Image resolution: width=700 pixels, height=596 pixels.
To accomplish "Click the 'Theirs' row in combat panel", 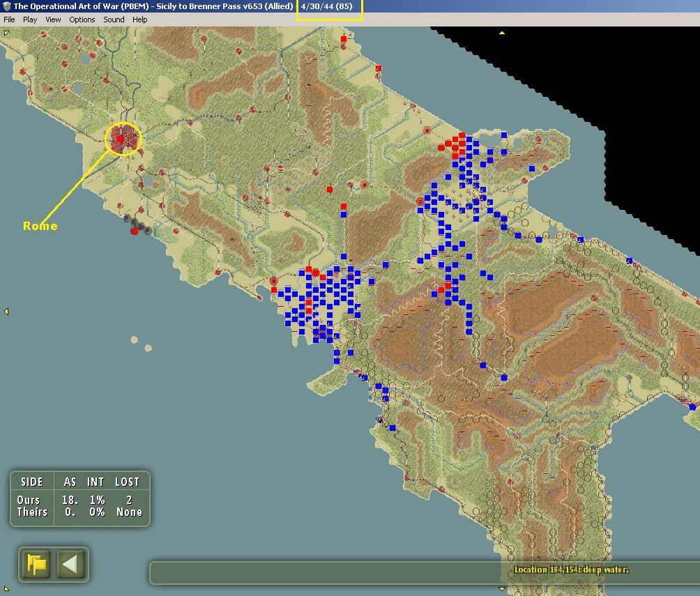I will pyautogui.click(x=79, y=512).
